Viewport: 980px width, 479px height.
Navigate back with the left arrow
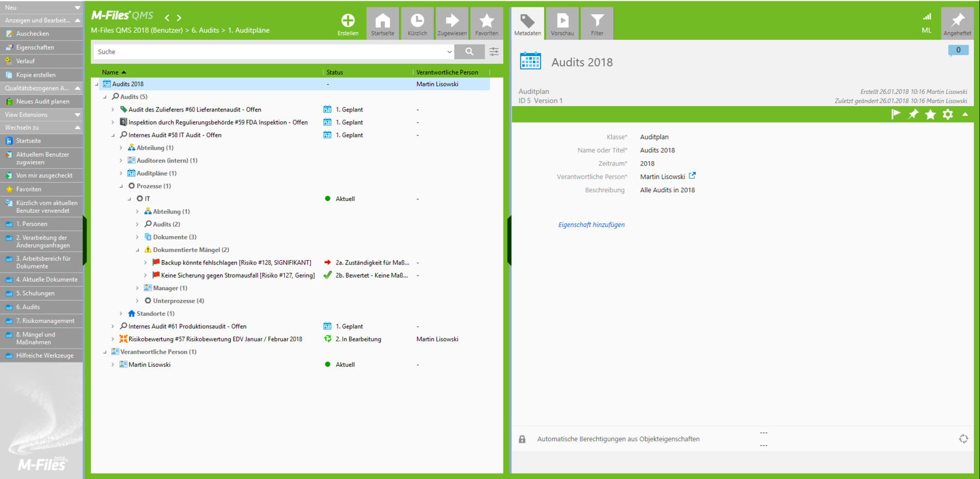coord(167,18)
